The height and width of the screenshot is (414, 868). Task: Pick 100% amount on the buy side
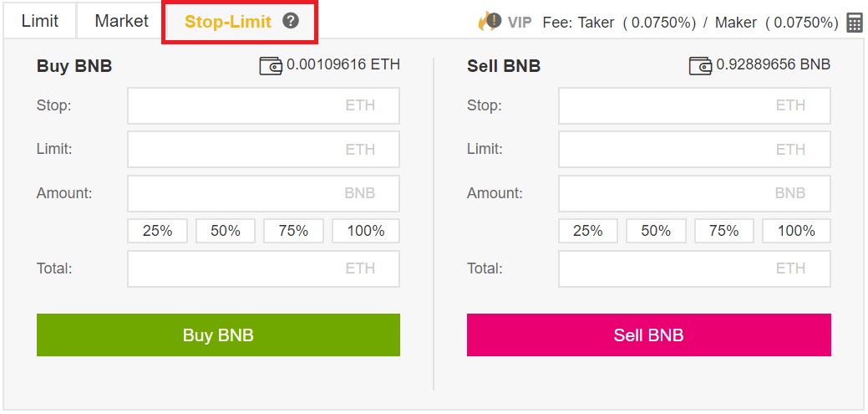366,231
